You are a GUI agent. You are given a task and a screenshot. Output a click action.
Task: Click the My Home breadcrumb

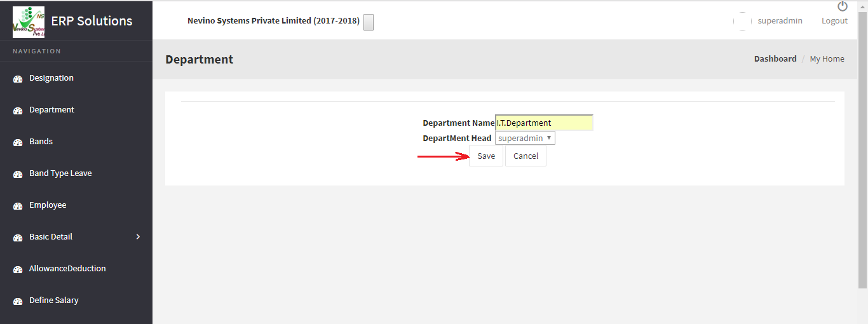pyautogui.click(x=827, y=59)
